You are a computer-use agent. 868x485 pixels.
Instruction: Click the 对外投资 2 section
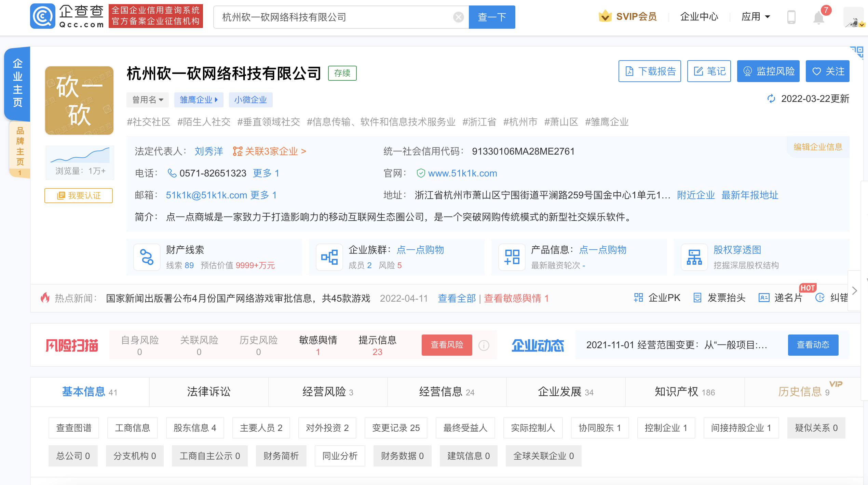[x=327, y=428]
